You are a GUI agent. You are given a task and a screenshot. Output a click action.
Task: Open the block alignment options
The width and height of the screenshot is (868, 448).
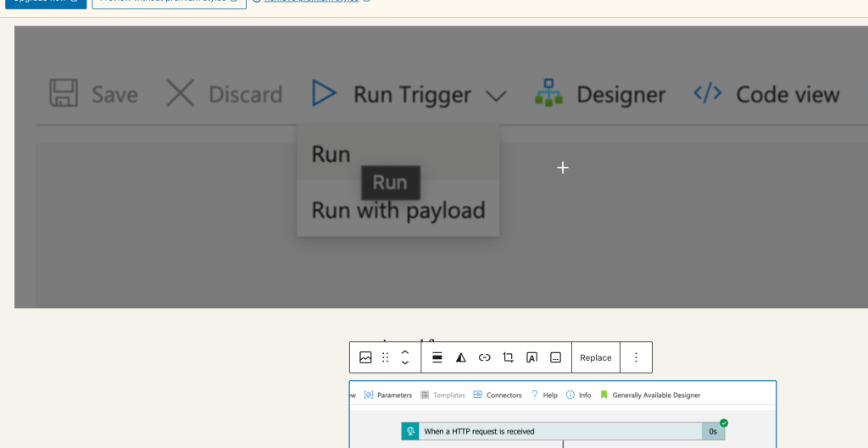pos(437,358)
